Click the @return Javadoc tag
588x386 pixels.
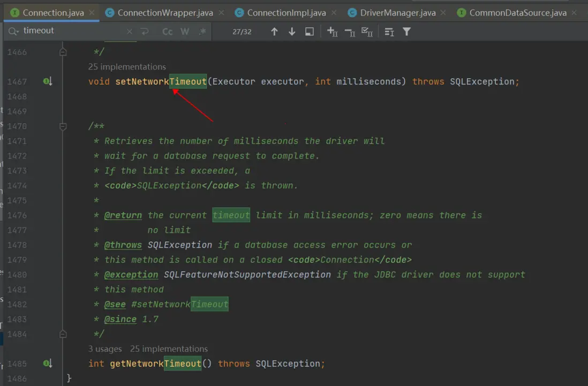tap(123, 215)
